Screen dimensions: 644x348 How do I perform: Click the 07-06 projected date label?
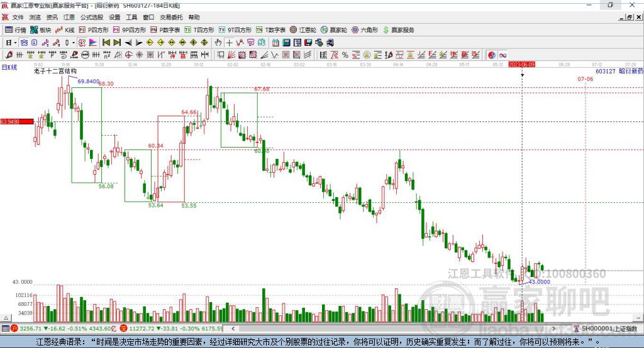coord(586,79)
